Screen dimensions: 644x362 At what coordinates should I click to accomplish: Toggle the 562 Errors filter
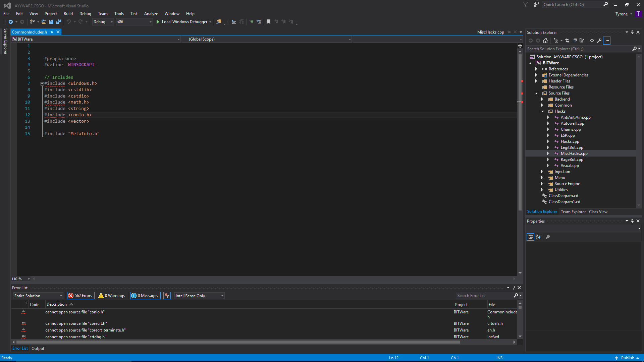pos(80,296)
